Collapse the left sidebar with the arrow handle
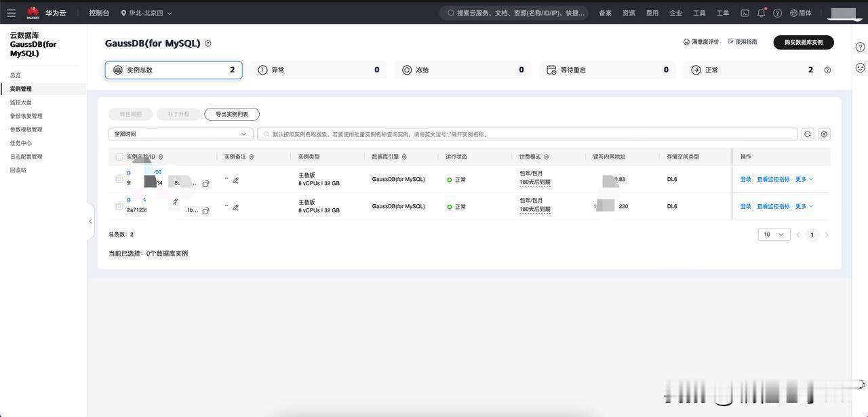 (x=90, y=221)
